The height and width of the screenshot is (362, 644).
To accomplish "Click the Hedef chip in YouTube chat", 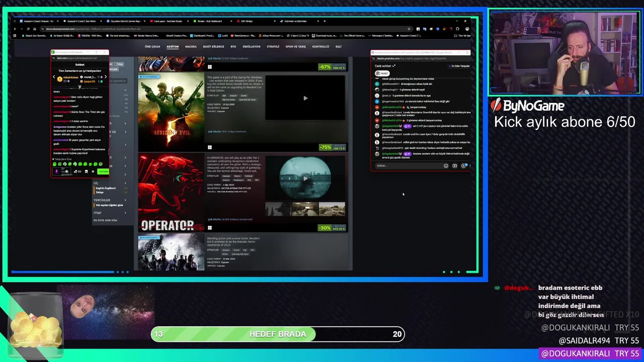I will point(382,73).
